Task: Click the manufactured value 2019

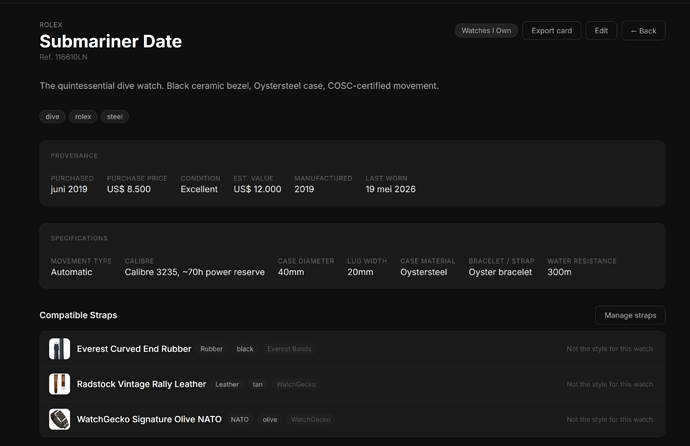Action: 304,189
